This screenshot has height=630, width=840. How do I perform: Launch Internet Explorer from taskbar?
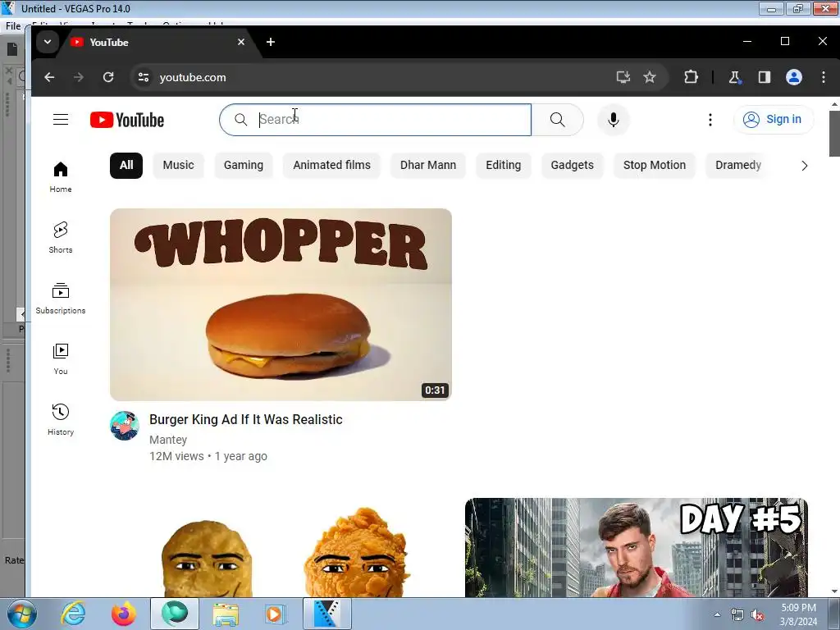[x=73, y=614]
